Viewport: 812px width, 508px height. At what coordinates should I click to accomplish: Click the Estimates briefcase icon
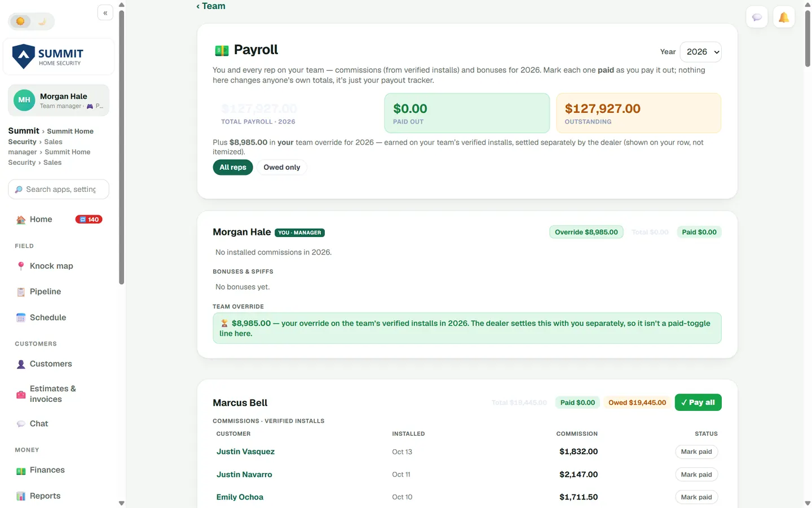21,395
